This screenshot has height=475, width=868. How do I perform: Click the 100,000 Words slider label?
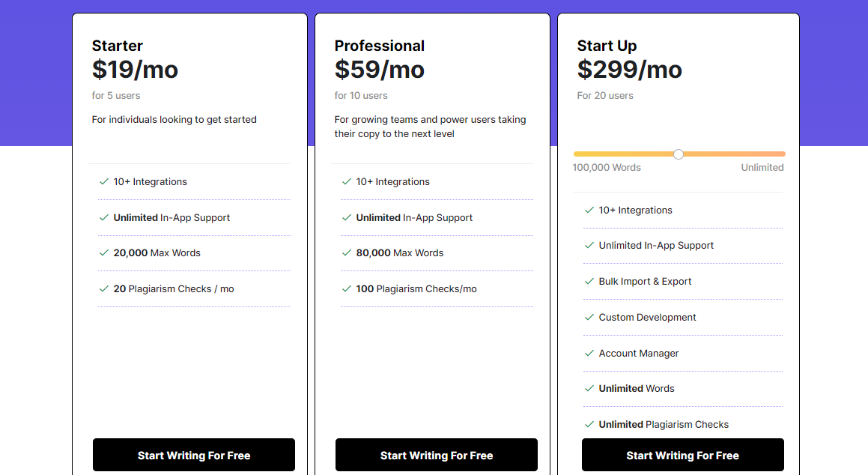pyautogui.click(x=607, y=168)
